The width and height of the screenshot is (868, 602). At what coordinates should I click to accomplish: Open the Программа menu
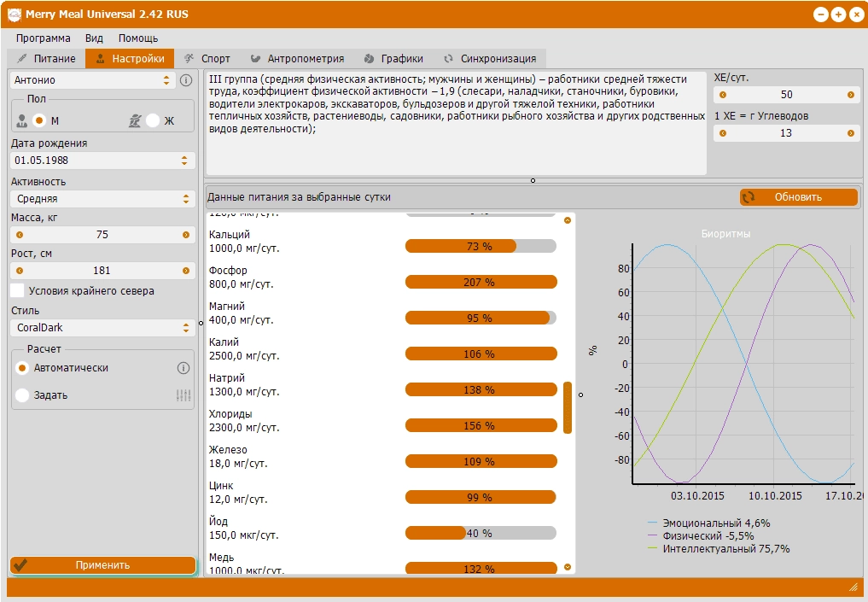(44, 38)
